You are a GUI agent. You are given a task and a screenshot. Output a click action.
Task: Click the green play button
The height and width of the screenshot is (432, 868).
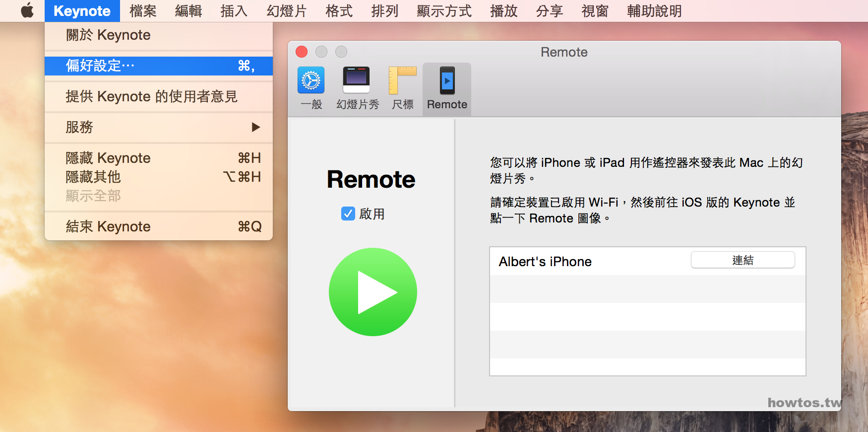(373, 292)
